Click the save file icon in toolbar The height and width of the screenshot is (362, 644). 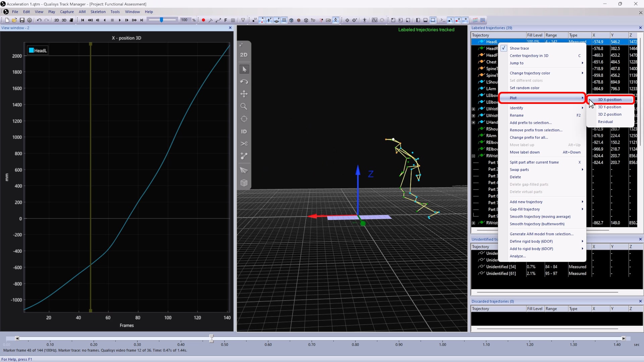pos(22,20)
